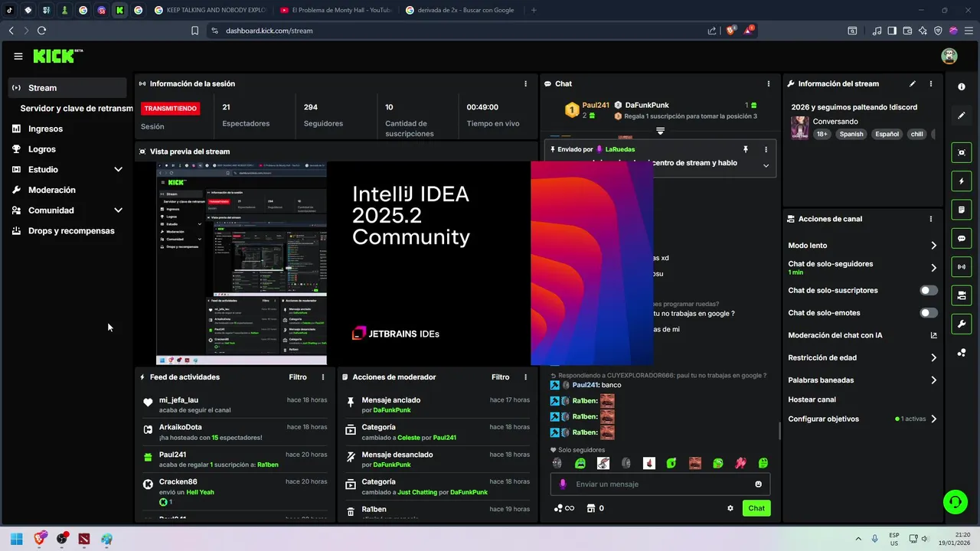The image size is (980, 551).
Task: Open Información de la sesión three-dot options
Action: point(525,83)
